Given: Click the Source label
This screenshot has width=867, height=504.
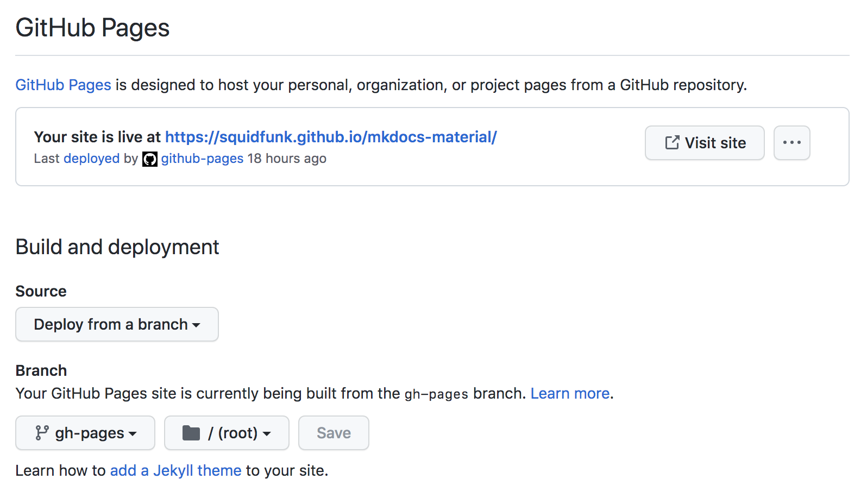Looking at the screenshot, I should tap(41, 291).
